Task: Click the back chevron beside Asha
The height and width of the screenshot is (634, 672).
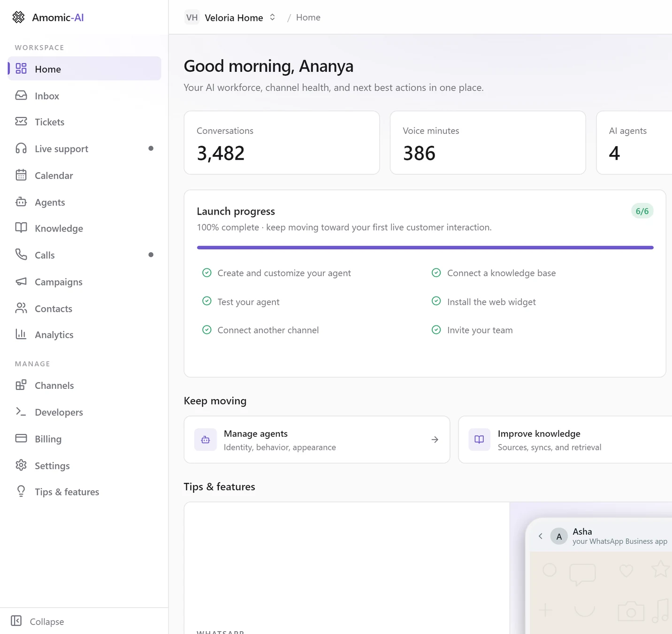Action: [541, 536]
